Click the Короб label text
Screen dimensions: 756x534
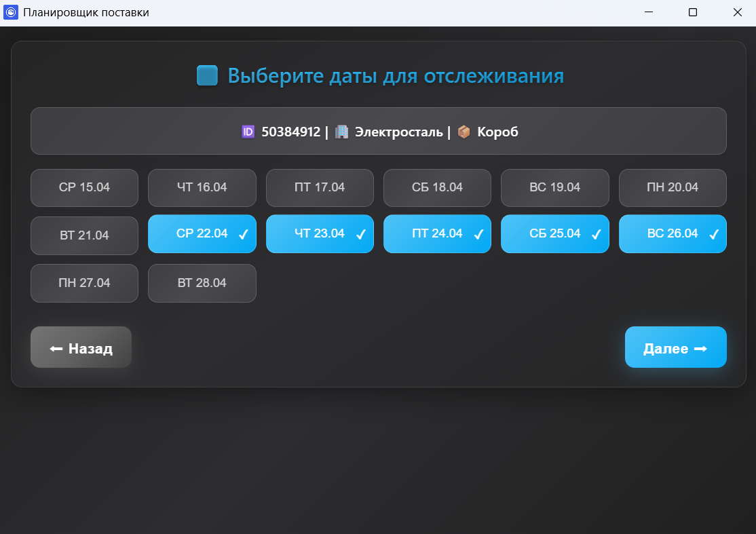pyautogui.click(x=497, y=132)
